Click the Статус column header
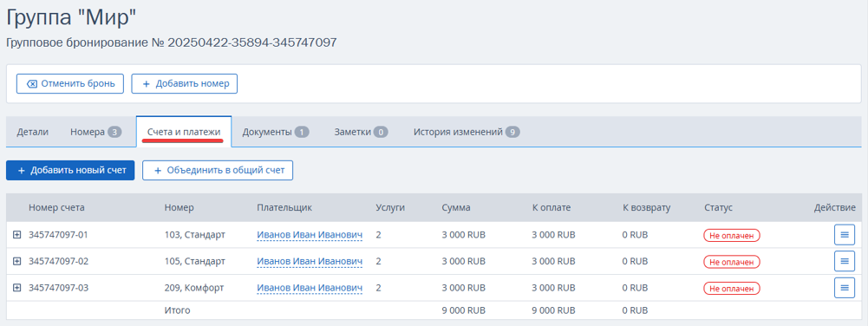Screen dimensions: 868x326 pyautogui.click(x=718, y=207)
